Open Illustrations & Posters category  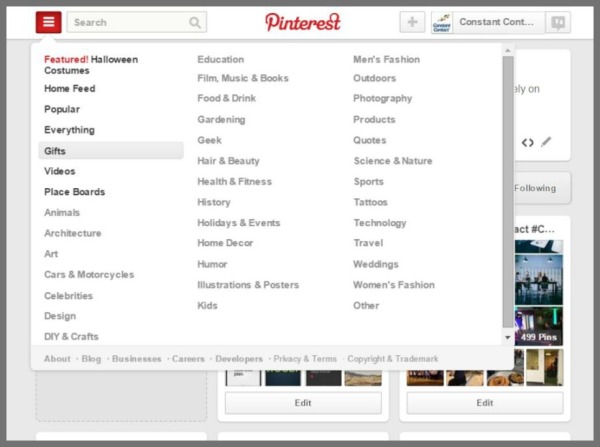point(248,285)
